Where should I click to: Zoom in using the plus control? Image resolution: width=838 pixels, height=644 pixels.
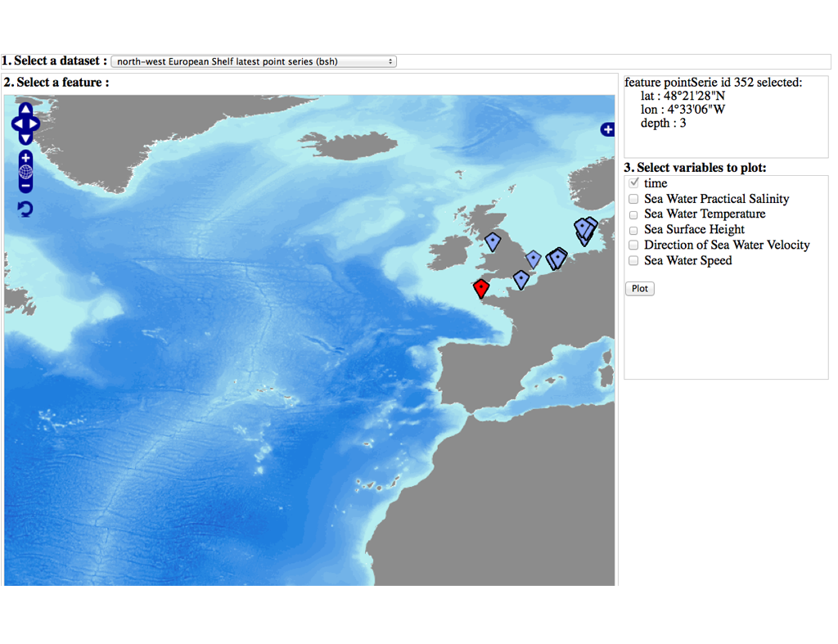(x=25, y=157)
